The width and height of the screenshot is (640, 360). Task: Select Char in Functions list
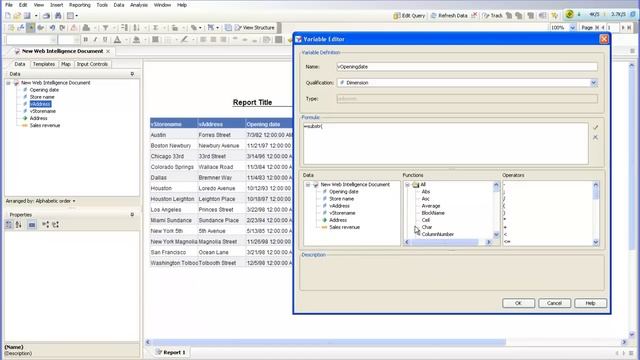pos(427,227)
